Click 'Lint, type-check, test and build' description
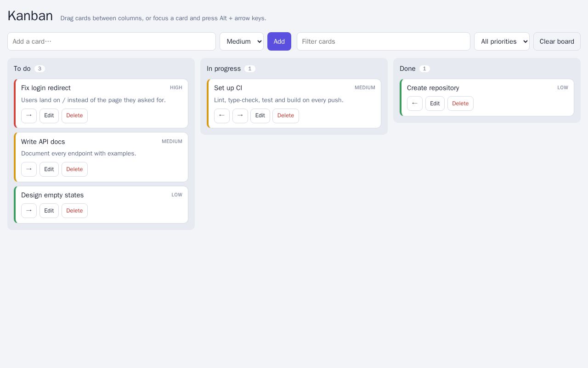Image resolution: width=588 pixels, height=368 pixels. click(279, 100)
